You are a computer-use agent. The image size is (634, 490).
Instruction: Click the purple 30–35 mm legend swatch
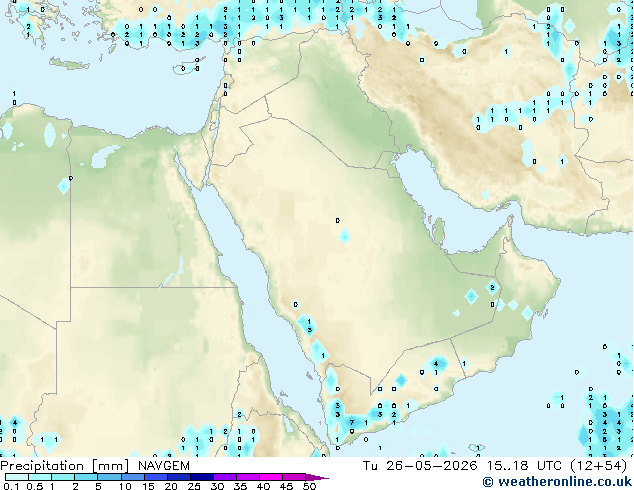click(224, 477)
